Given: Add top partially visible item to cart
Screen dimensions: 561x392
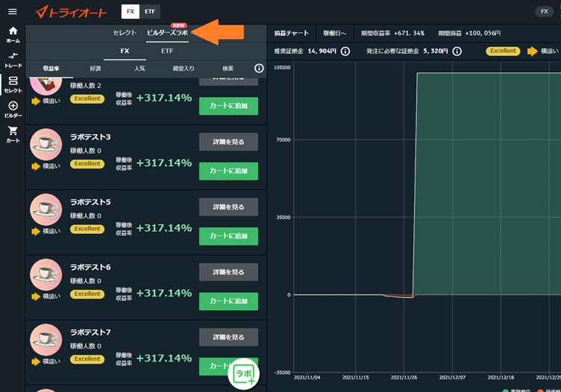Looking at the screenshot, I should click(228, 106).
